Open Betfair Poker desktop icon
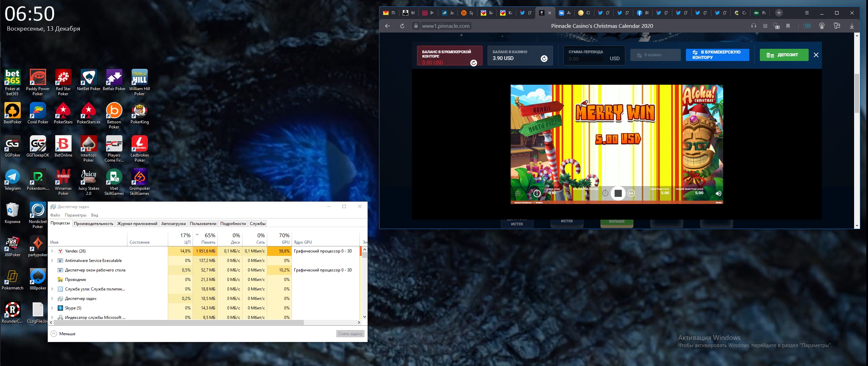Viewport: 868px width, 366px height. [114, 80]
